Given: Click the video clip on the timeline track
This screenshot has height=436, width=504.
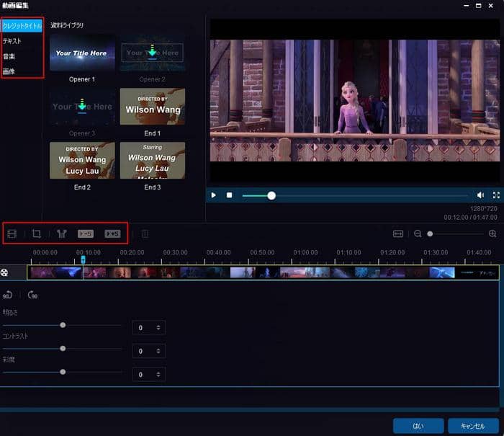Looking at the screenshot, I should click(263, 272).
